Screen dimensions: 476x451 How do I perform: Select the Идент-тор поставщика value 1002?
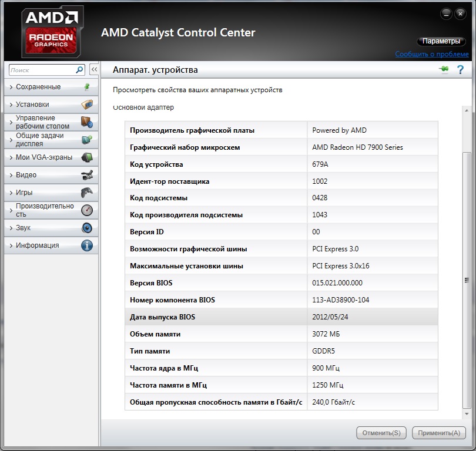pyautogui.click(x=320, y=181)
